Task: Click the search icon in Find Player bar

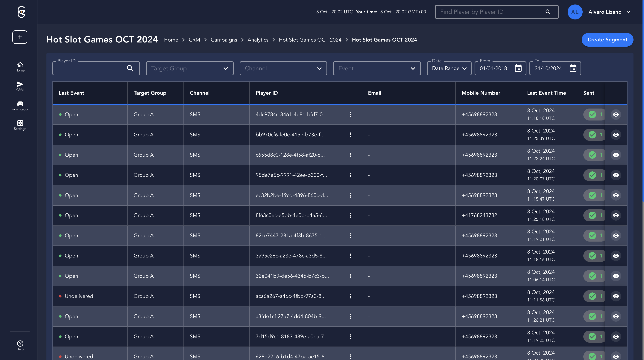Action: point(548,12)
